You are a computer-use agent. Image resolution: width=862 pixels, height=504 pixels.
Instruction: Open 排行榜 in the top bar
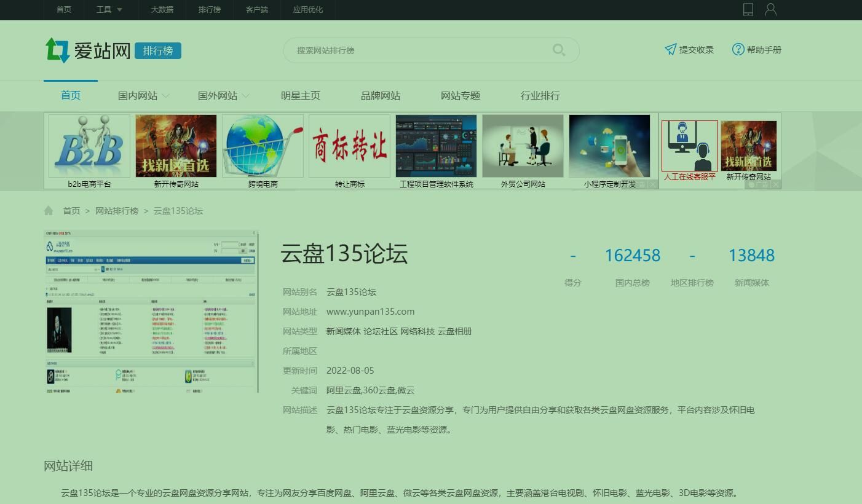coord(210,10)
